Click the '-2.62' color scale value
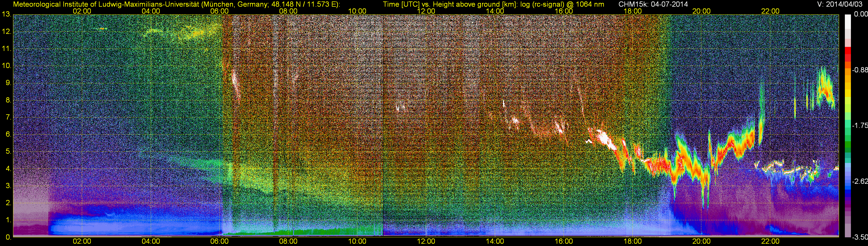Screen dimensions: 868x246 [860, 181]
